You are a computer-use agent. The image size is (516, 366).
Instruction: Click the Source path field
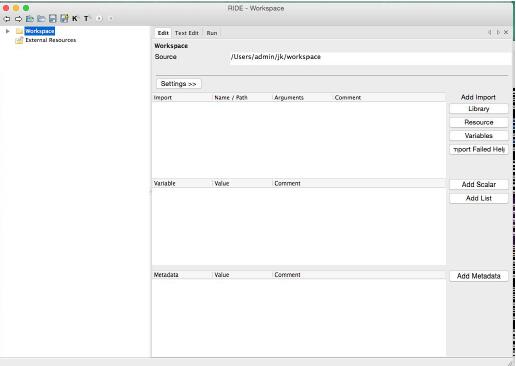tap(370, 57)
